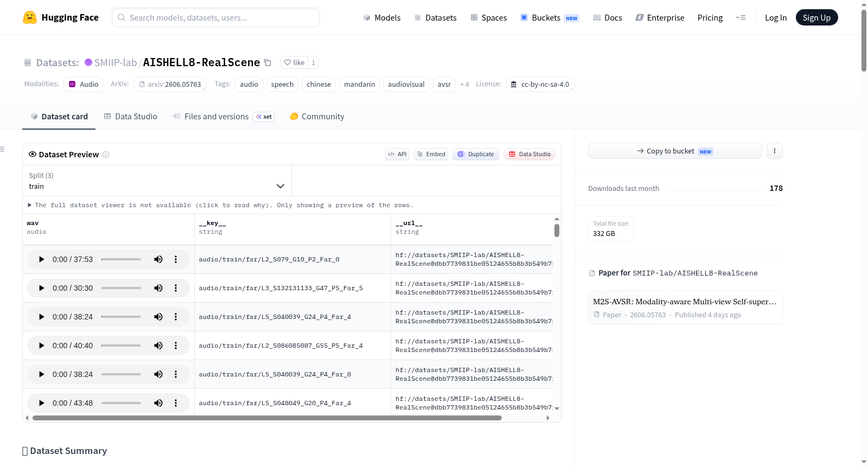
Task: Toggle the left sidebar hamburger icon
Action: 2,149
